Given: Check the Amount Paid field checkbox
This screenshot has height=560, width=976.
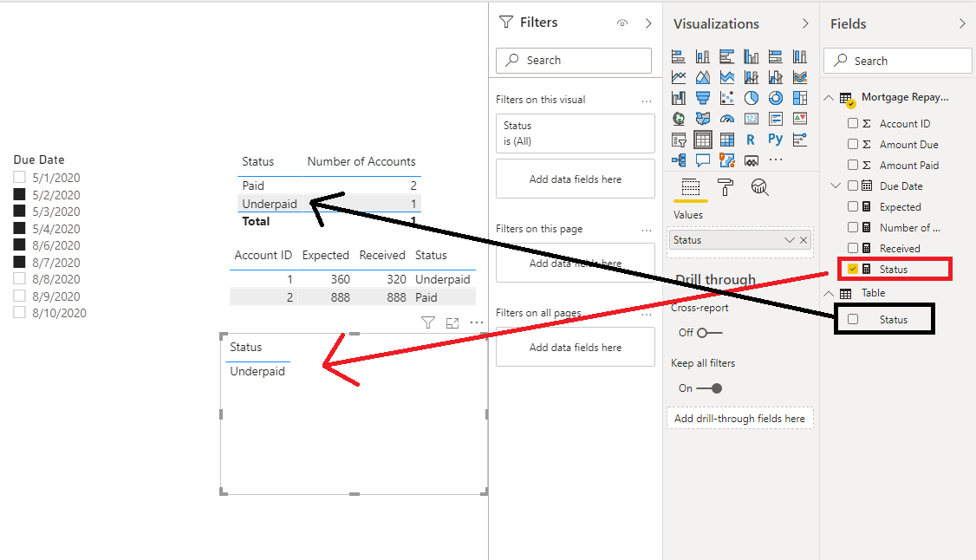Looking at the screenshot, I should click(x=853, y=165).
